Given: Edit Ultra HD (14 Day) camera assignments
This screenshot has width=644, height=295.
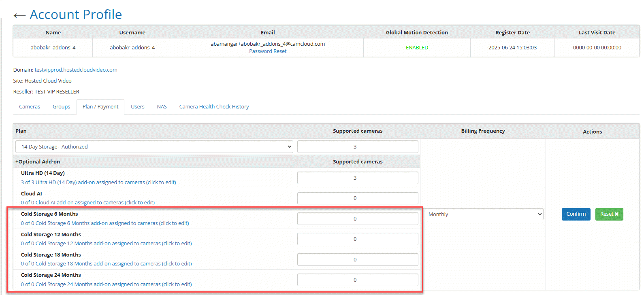Looking at the screenshot, I should [98, 183].
